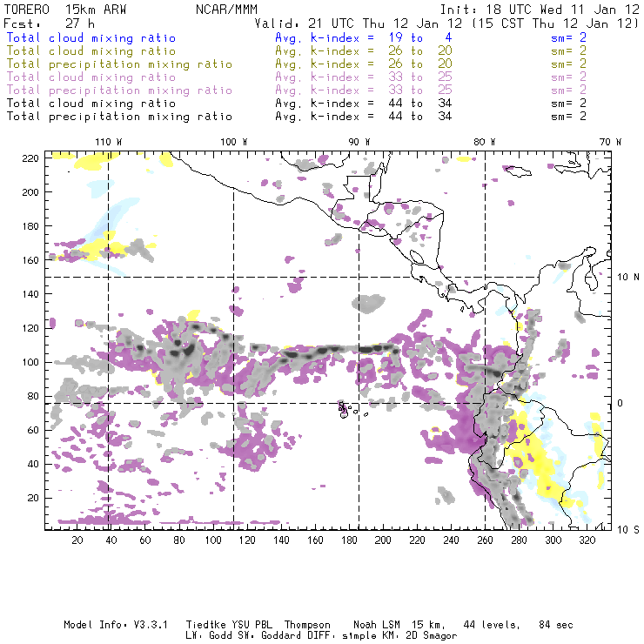The width and height of the screenshot is (644, 644).
Task: Click the '100' tick label on the vertical axis
Action: pyautogui.click(x=30, y=362)
